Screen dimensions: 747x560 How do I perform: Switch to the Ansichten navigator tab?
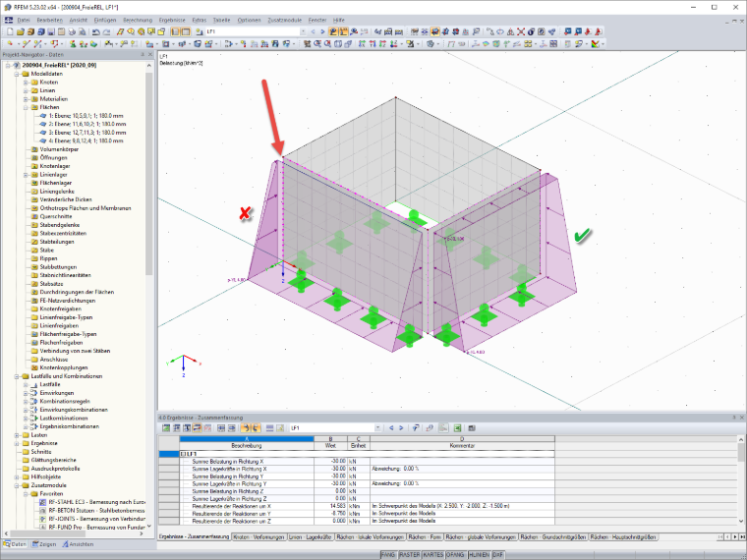pyautogui.click(x=79, y=544)
